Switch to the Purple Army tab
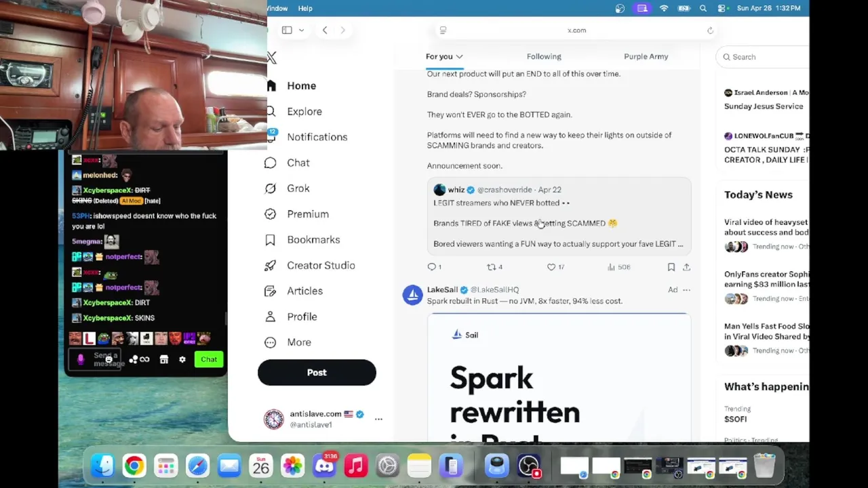Image resolution: width=868 pixels, height=488 pixels. point(646,57)
